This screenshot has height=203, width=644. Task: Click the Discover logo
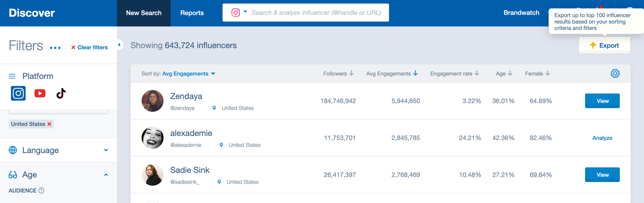click(x=32, y=13)
